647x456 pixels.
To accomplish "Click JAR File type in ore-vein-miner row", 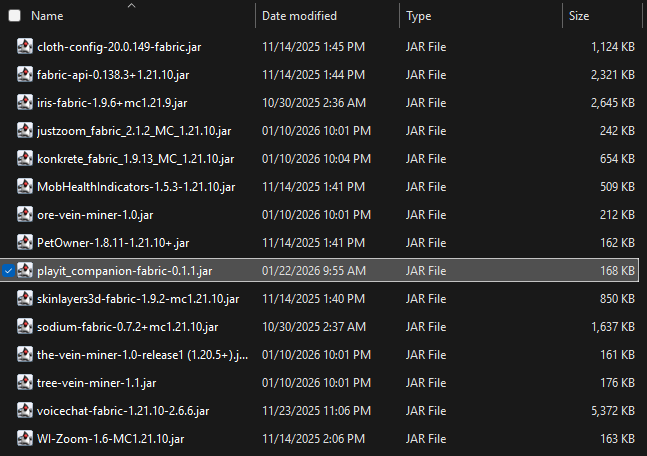I will point(426,215).
